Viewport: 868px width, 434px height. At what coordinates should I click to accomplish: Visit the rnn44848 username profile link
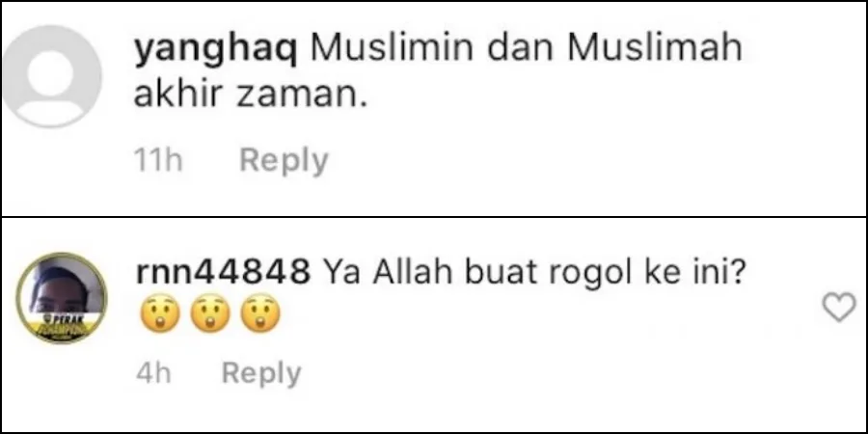[x=222, y=272]
